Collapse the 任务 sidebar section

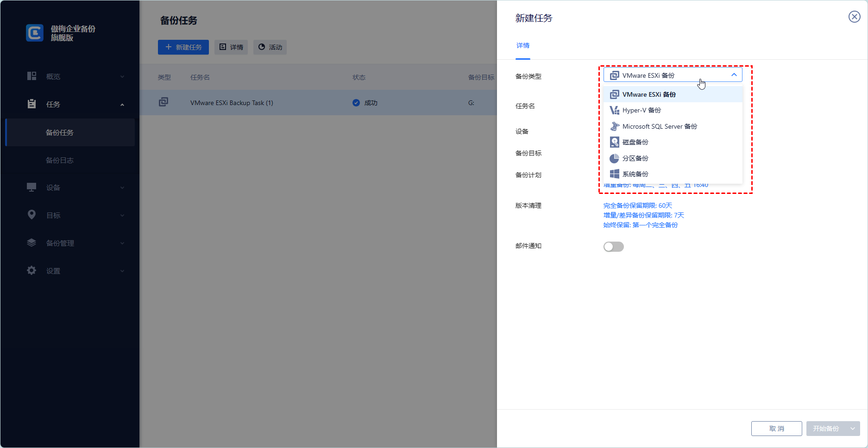click(x=122, y=105)
